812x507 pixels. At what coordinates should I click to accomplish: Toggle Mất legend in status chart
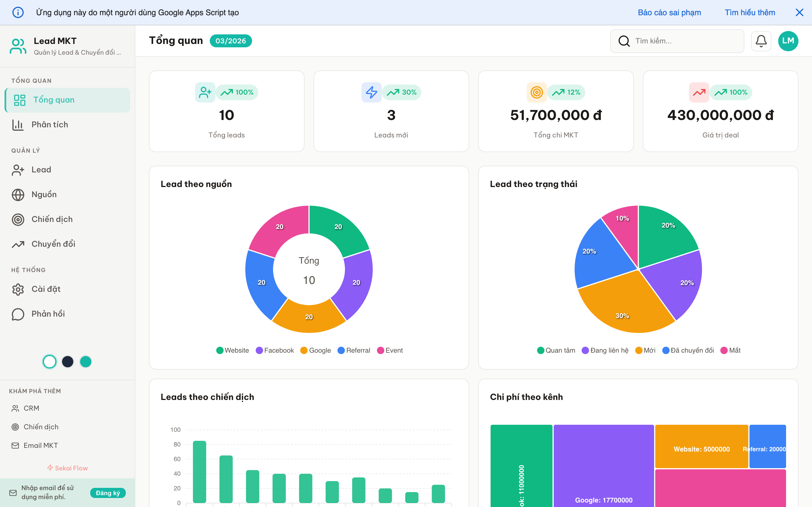(731, 350)
